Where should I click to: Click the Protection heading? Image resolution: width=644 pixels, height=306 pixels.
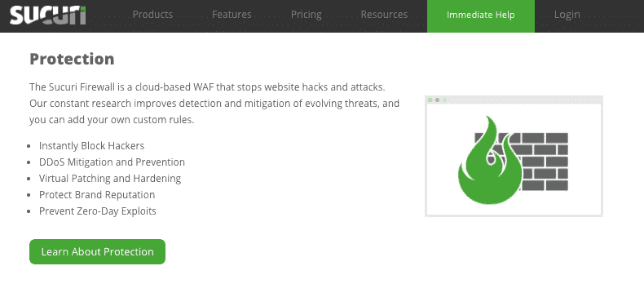point(72,59)
